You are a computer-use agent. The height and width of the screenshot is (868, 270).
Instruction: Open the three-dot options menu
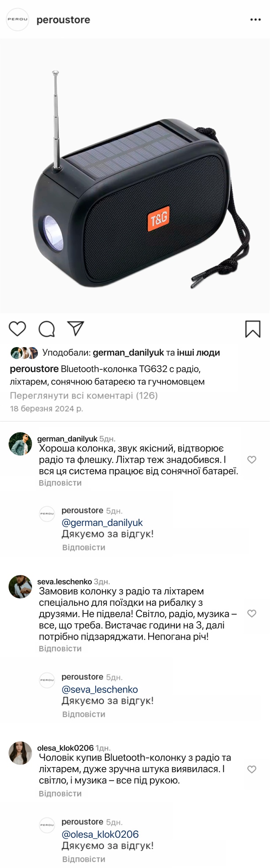point(255,20)
